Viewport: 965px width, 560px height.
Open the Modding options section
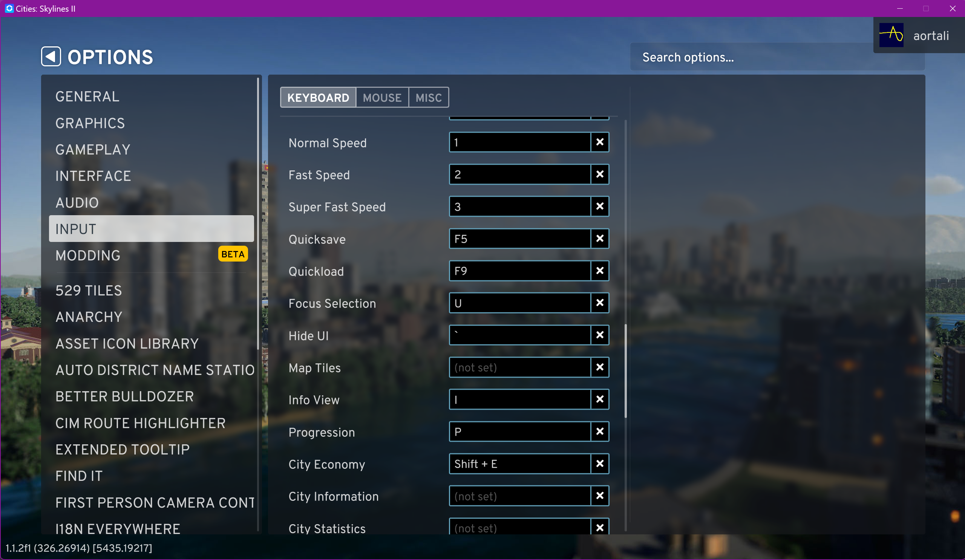tap(151, 255)
